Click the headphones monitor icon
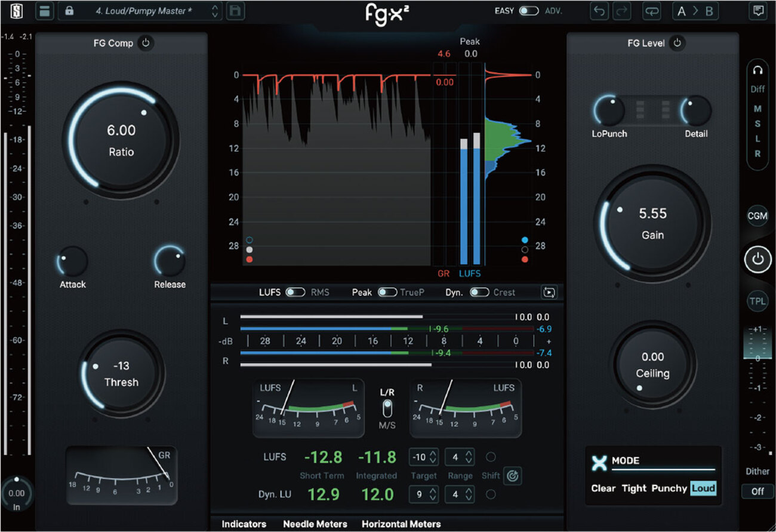 pos(757,70)
